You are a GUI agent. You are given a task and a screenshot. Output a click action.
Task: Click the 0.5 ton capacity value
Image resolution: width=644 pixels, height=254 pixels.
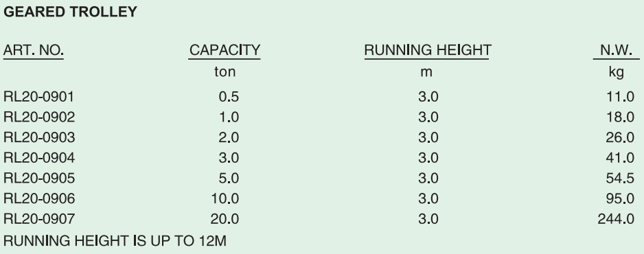[x=229, y=97]
